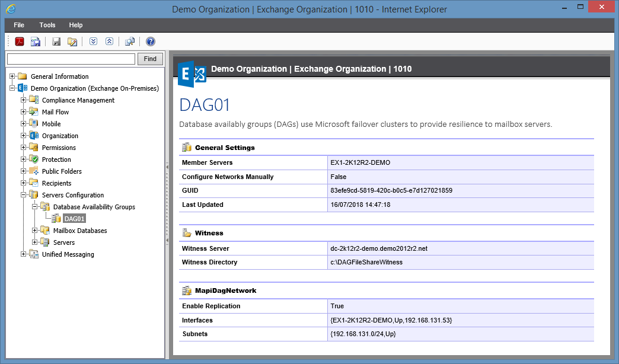Click witness server dc-2k12r2-demo.demo2012r2.net

(x=379, y=248)
